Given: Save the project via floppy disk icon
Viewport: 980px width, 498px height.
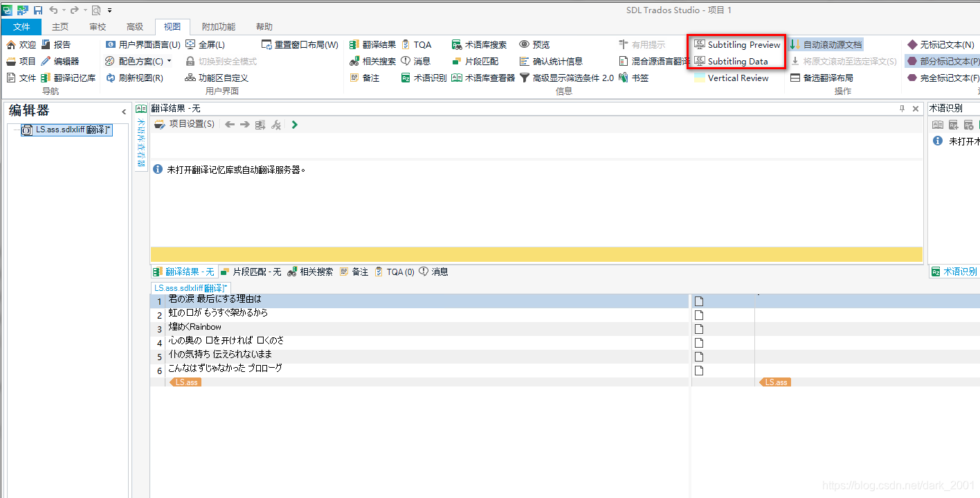Looking at the screenshot, I should pos(38,10).
